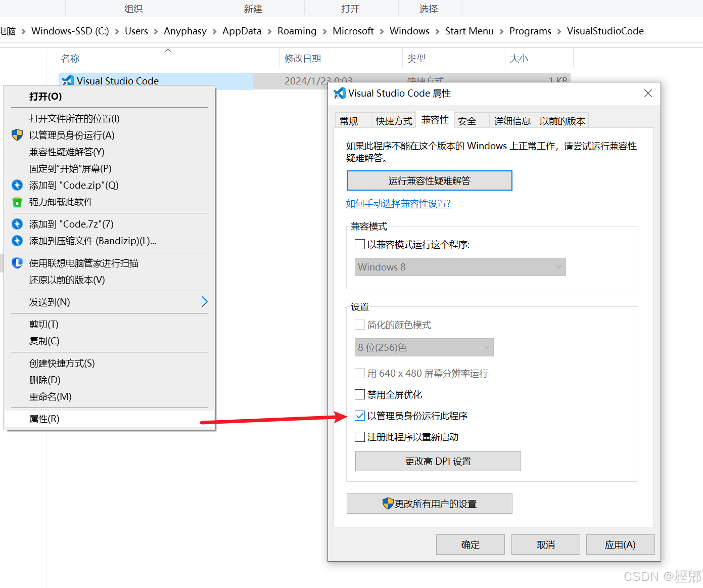
Task: Sort by 名称 column header
Action: [168, 58]
